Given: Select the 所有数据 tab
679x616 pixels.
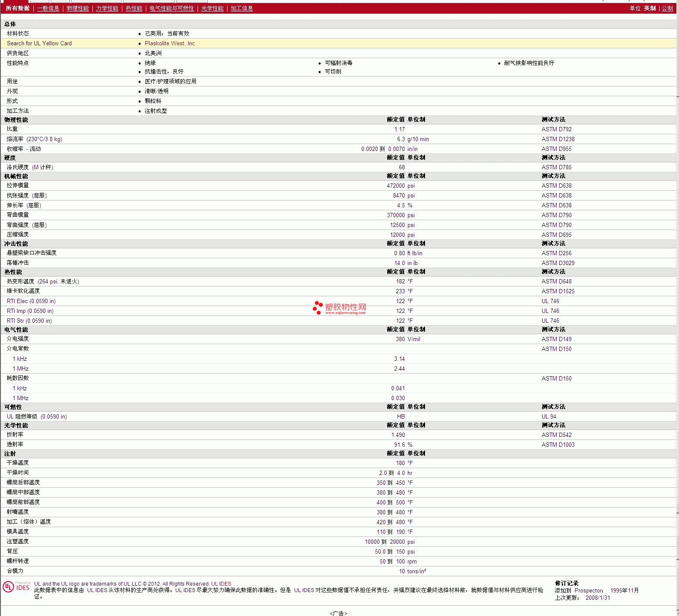Looking at the screenshot, I should pos(18,8).
